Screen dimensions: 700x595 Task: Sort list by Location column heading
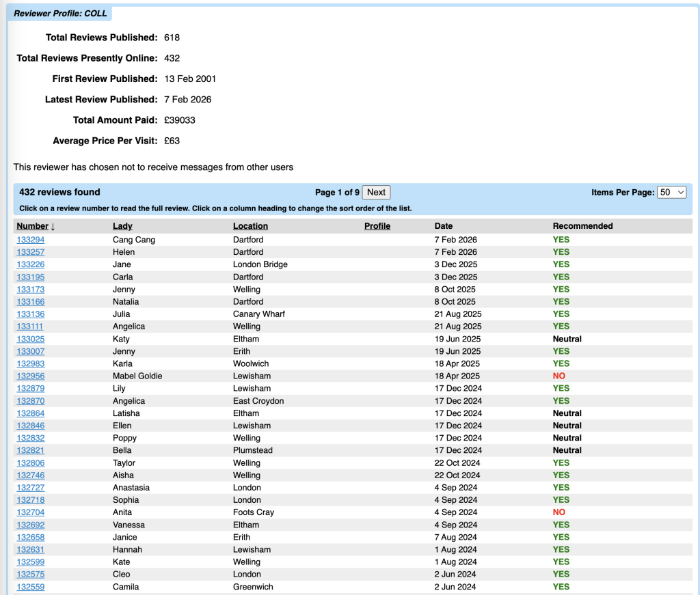(x=250, y=226)
